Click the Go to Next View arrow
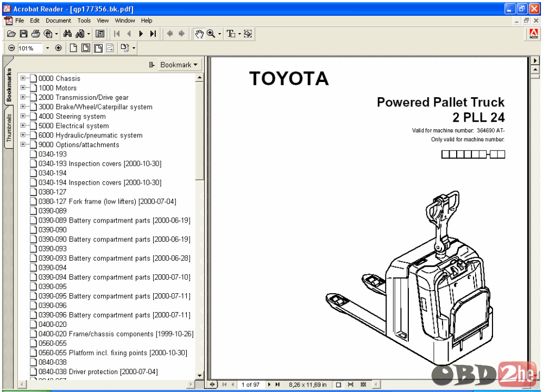This screenshot has width=543, height=392. coord(181,34)
